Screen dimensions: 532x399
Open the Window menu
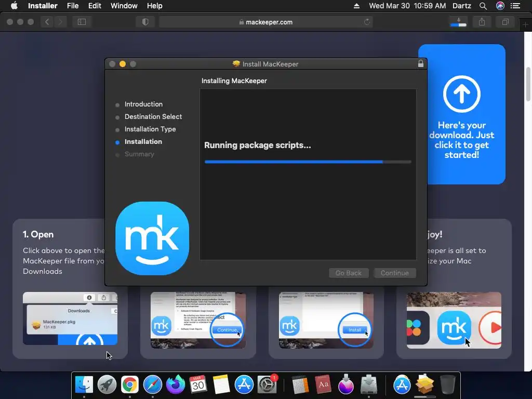(x=124, y=6)
